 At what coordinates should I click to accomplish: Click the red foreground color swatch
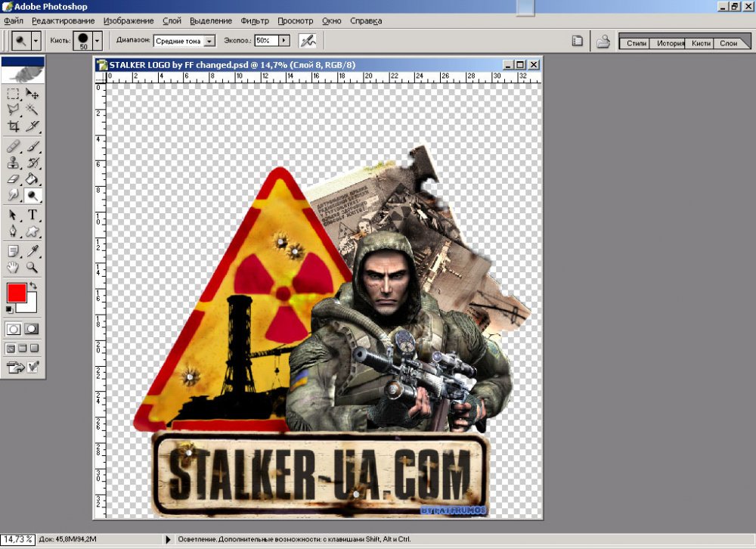(17, 293)
